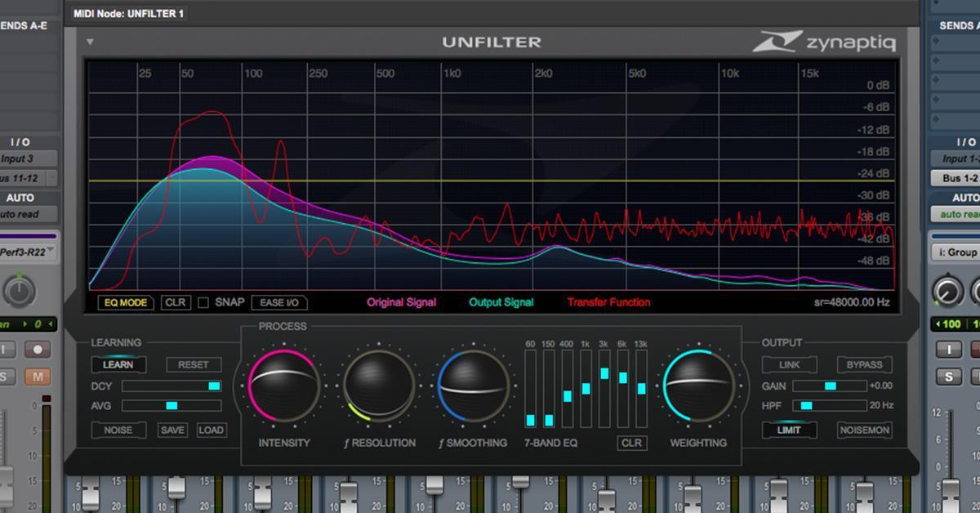Toggle the NOISEMON button
The height and width of the screenshot is (513, 980).
coord(864,430)
